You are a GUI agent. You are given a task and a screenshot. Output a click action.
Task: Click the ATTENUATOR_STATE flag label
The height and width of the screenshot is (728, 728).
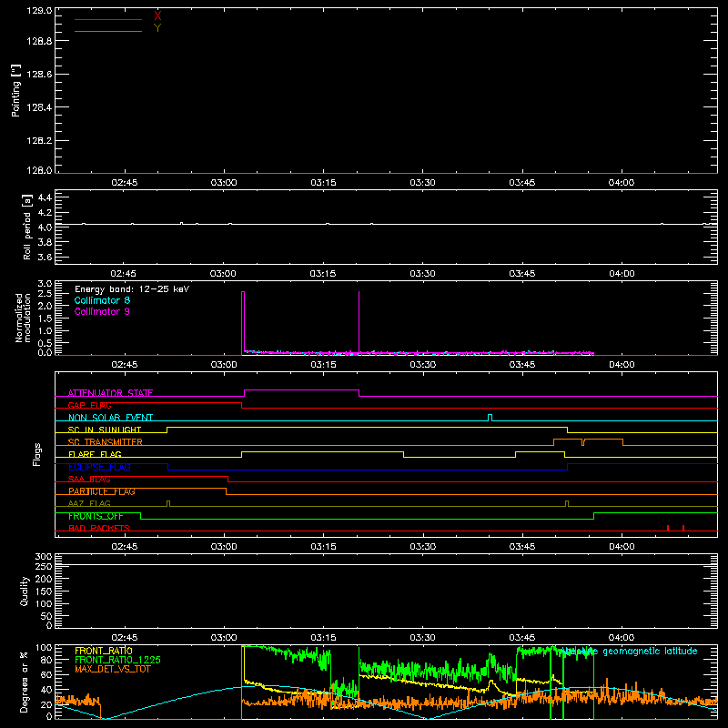[110, 393]
